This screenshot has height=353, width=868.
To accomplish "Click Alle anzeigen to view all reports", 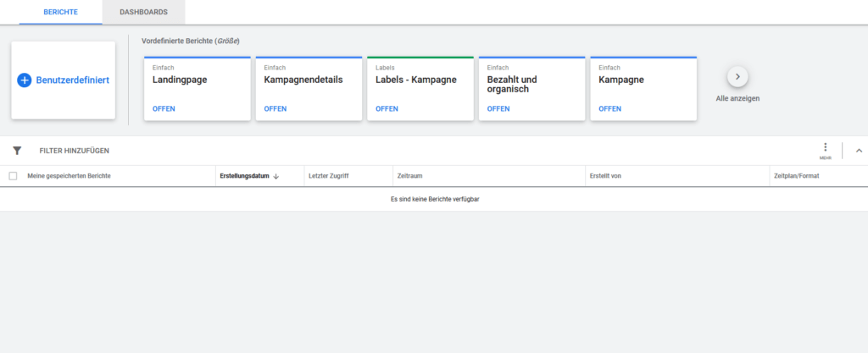I will click(x=737, y=98).
